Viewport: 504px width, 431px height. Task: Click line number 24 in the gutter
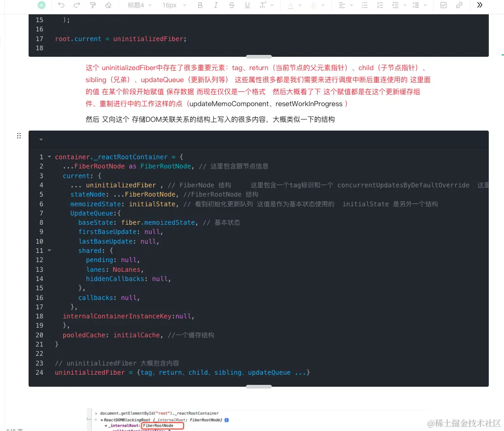click(39, 372)
